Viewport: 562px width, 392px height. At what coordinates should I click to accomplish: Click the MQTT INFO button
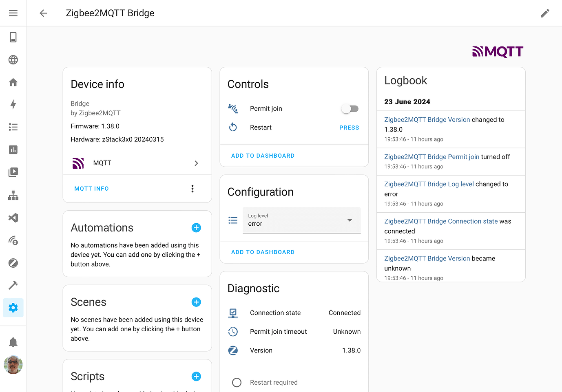point(91,189)
